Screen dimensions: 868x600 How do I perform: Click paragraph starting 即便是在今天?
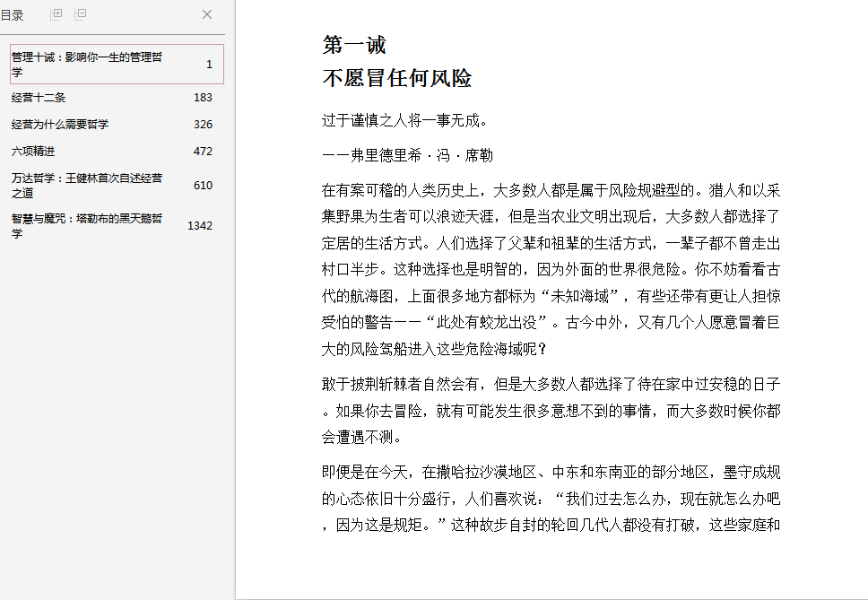coord(551,499)
